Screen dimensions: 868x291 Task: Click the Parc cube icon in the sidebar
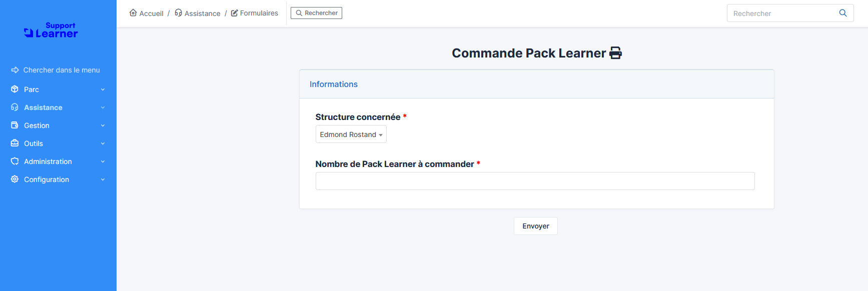[15, 89]
